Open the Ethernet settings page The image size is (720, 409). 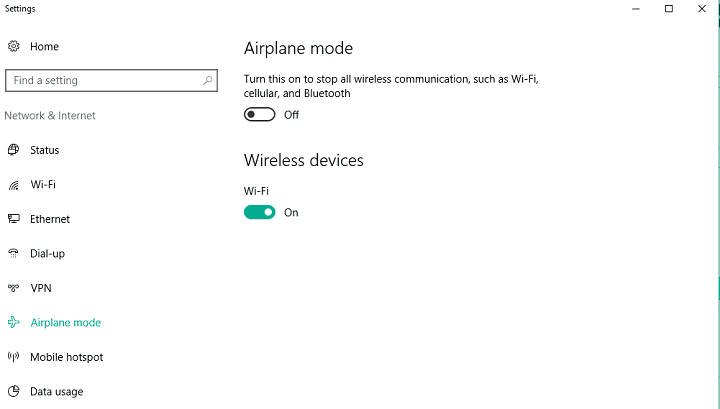(50, 219)
